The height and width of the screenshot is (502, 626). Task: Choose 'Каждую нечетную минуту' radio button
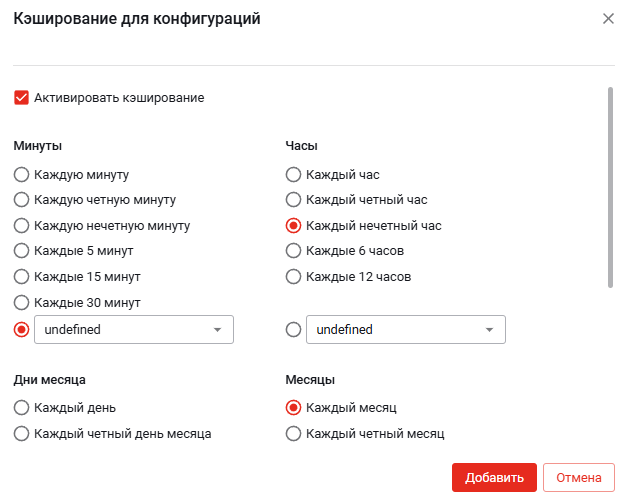[x=21, y=226]
